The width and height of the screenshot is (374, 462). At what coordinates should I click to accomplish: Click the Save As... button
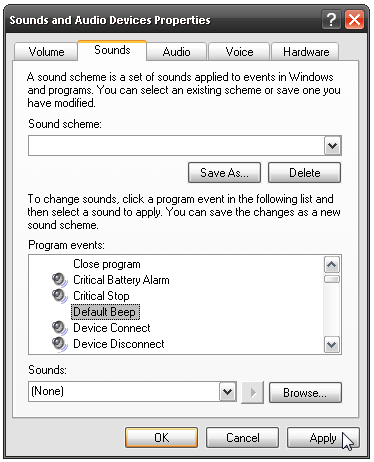[x=224, y=173]
